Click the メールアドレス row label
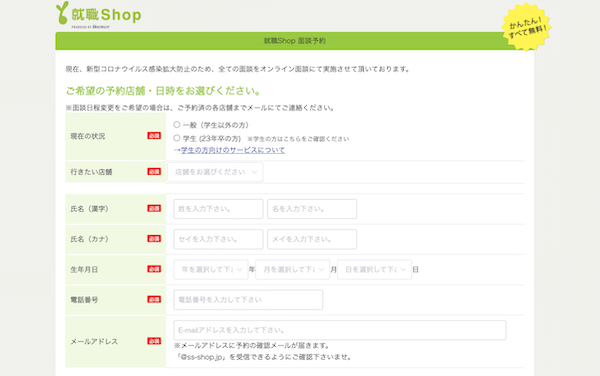 [x=94, y=342]
